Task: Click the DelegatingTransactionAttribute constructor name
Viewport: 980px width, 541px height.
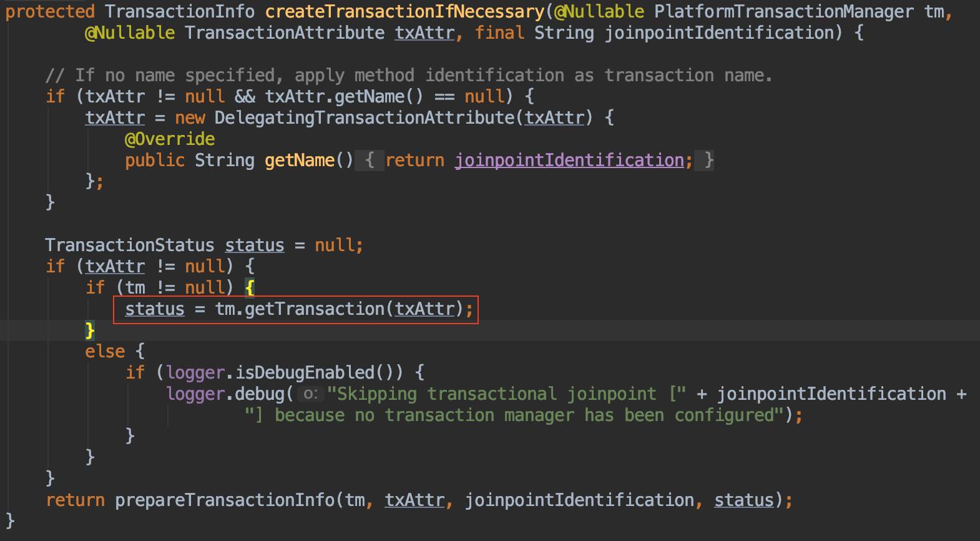Action: [365, 118]
